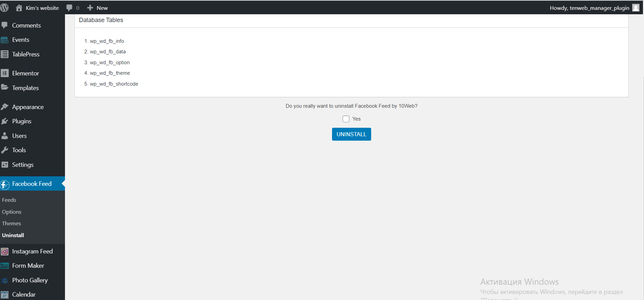
Task: Check the Yes confirmation checkbox
Action: (x=346, y=119)
